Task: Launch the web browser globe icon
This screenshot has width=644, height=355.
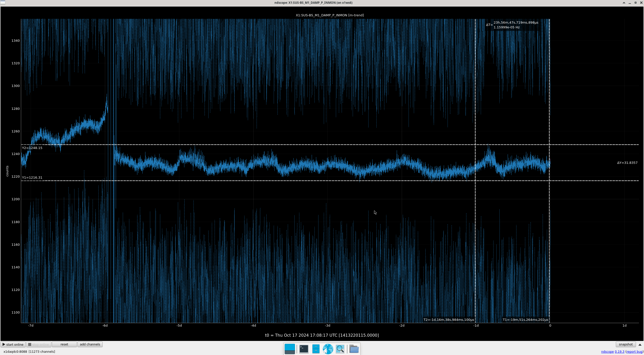Action: tap(328, 349)
